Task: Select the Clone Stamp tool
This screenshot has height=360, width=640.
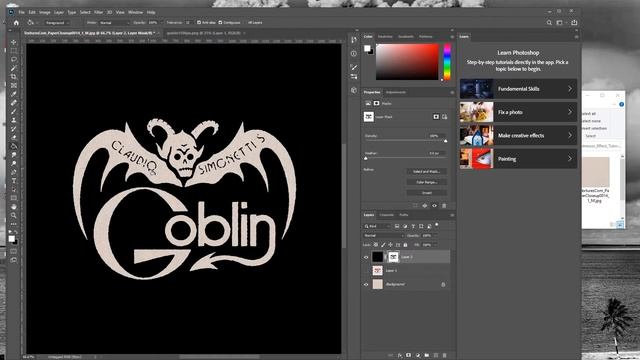Action: [13, 120]
